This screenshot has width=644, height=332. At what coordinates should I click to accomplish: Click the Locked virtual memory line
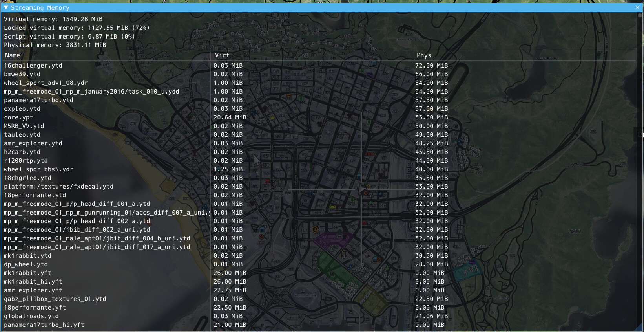[x=77, y=28]
